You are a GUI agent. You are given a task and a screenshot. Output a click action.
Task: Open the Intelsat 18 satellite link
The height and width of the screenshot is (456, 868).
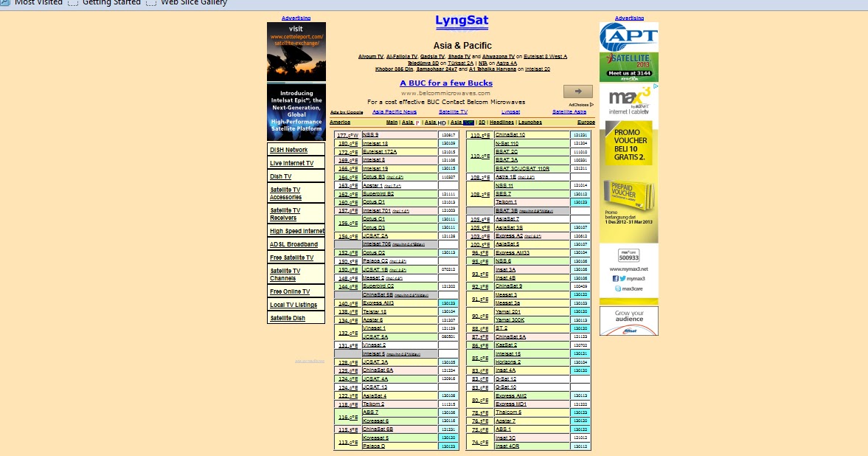pos(375,143)
